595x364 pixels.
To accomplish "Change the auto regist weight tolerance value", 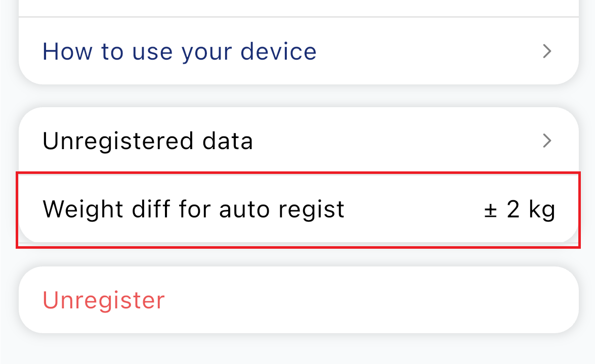I will [x=520, y=209].
